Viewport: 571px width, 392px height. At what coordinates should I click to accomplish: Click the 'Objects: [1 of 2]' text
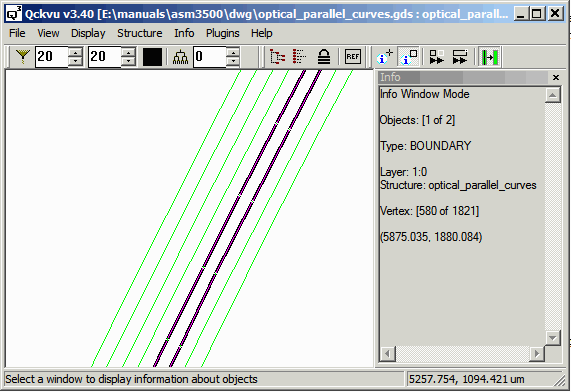[x=417, y=120]
